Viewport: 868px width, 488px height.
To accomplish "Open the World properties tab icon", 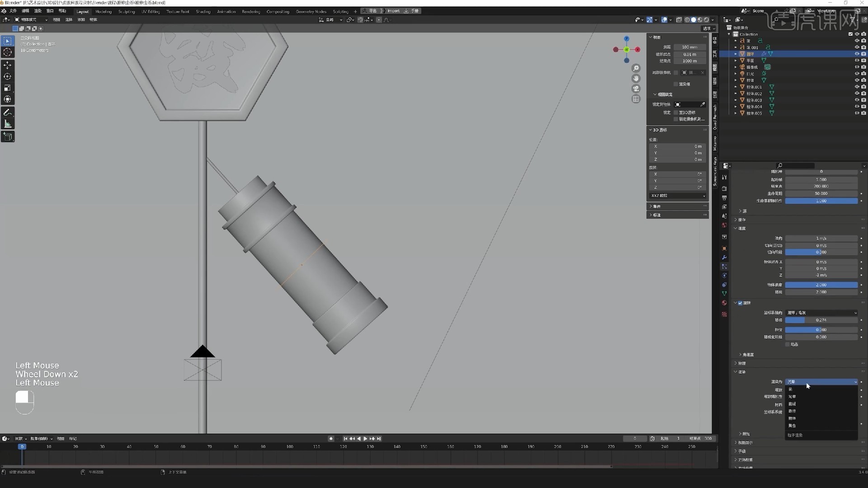I will pyautogui.click(x=724, y=225).
